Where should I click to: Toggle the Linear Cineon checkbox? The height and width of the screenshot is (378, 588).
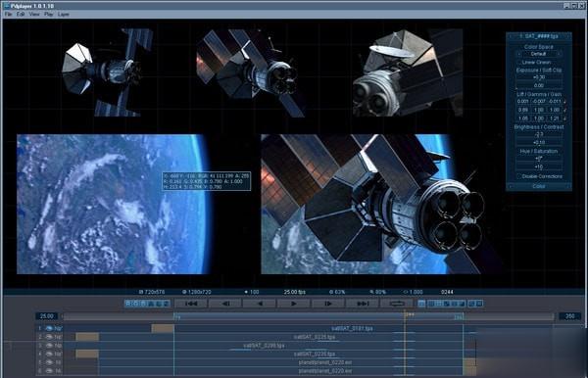519,63
